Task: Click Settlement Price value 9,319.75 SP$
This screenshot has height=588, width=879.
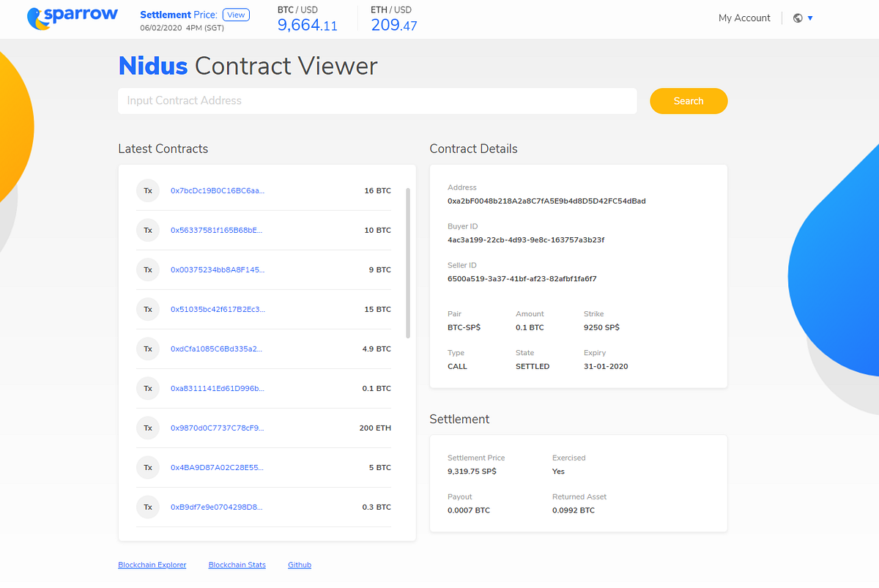Action: (472, 472)
